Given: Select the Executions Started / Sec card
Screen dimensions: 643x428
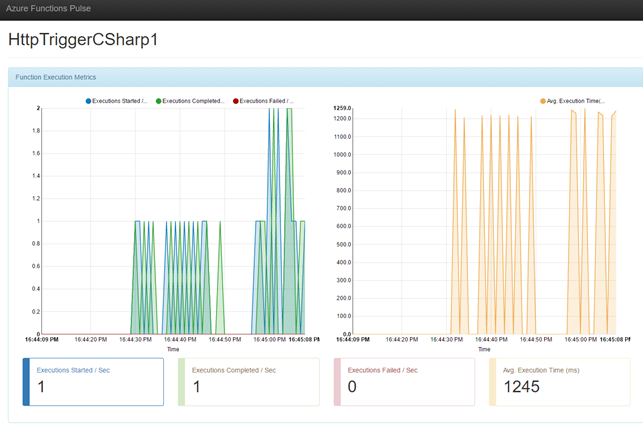Looking at the screenshot, I should pyautogui.click(x=93, y=382).
